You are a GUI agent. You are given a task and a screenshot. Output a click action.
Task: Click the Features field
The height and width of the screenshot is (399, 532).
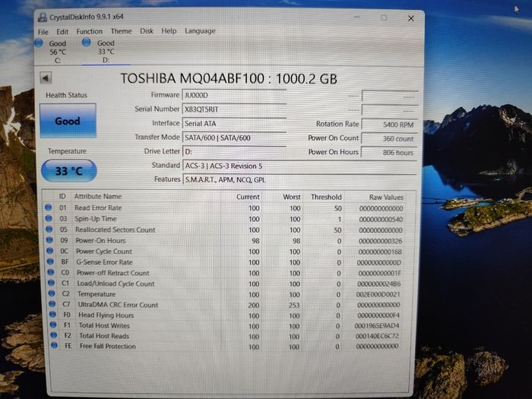pos(299,180)
